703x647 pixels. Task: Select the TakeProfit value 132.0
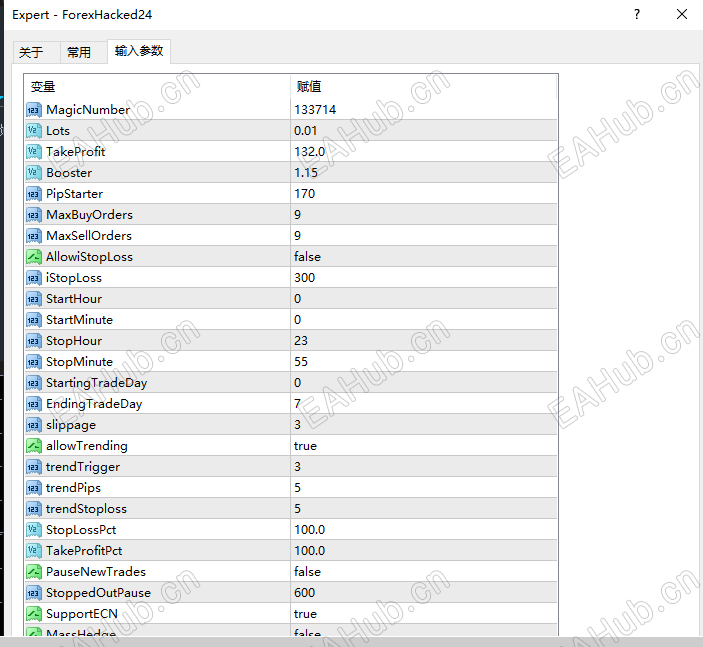[309, 152]
